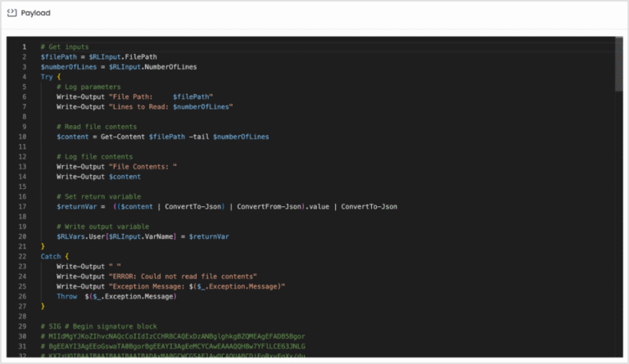Image resolution: width=629 pixels, height=364 pixels.
Task: Click line number 22 beside Catch
Action: 25,256
